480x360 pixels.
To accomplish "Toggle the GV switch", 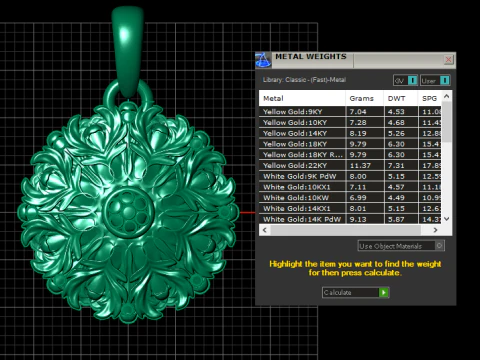I will tap(405, 80).
